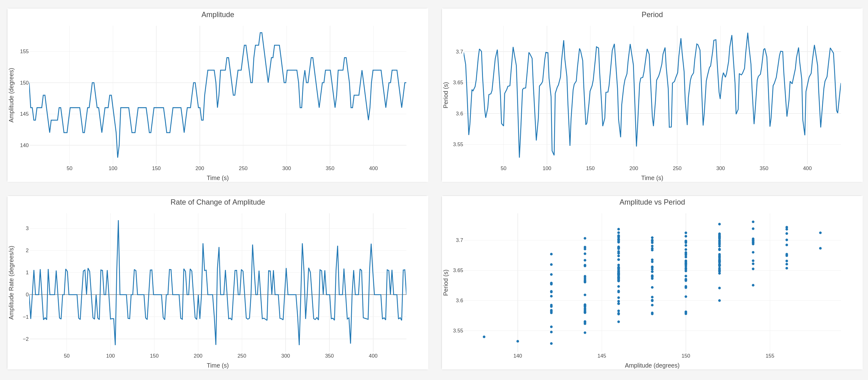Click the Amplitude (degrees) y-axis label in Amplitude chart
Image resolution: width=868 pixels, height=380 pixels.
(11, 95)
